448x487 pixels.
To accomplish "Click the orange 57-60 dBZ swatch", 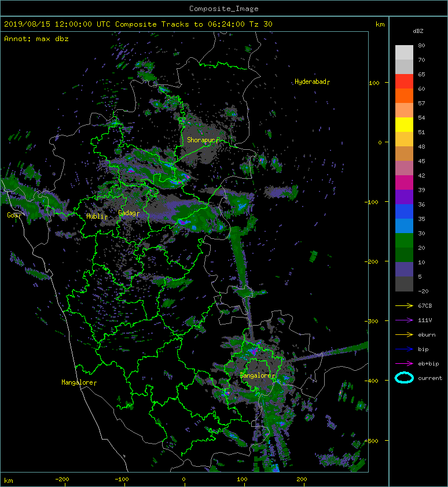I will 404,96.
